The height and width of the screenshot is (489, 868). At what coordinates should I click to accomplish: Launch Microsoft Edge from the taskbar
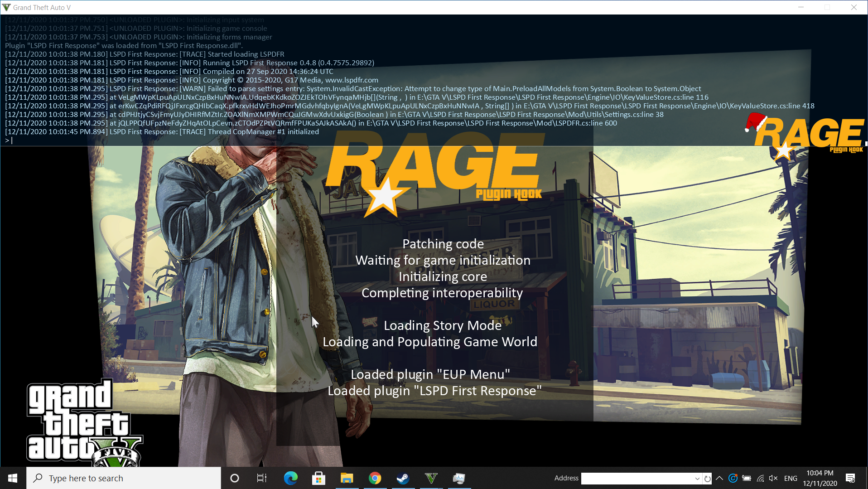point(290,478)
